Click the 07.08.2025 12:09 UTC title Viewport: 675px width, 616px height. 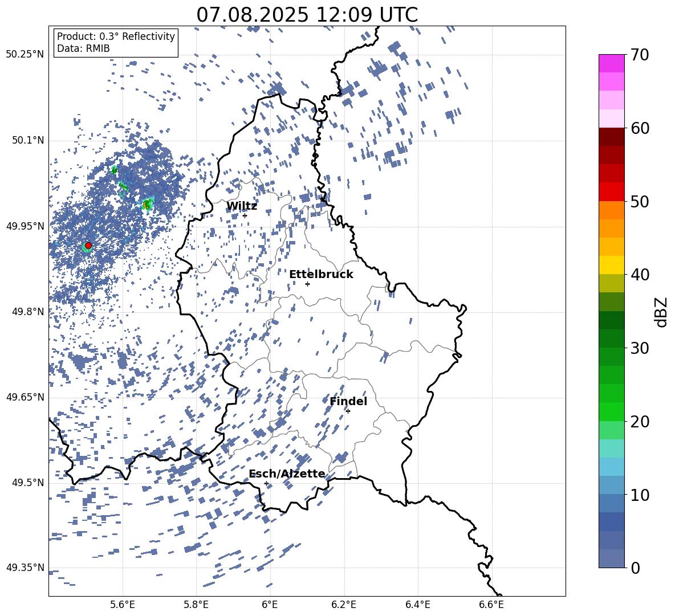click(307, 15)
